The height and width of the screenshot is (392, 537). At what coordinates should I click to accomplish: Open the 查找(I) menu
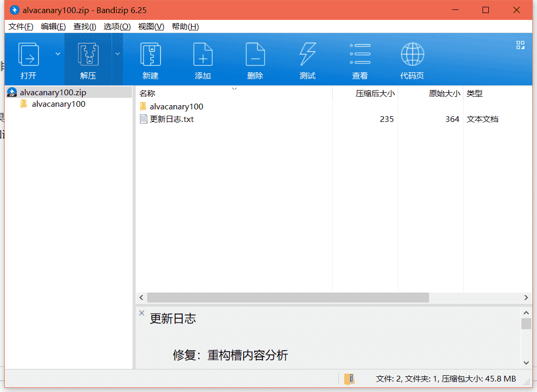(x=84, y=27)
